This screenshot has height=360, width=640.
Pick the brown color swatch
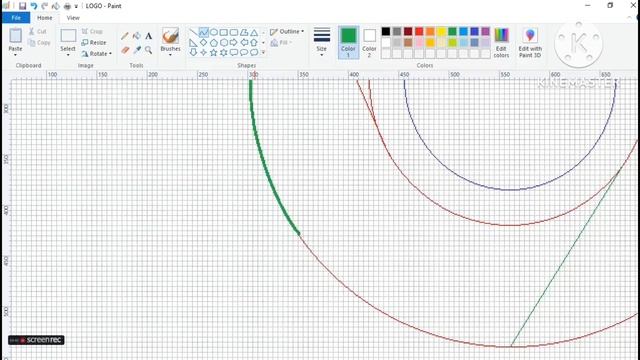pos(408,42)
